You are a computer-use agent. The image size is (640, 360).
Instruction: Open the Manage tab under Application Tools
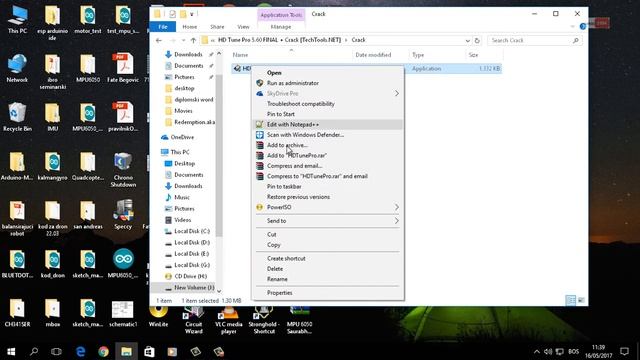click(x=281, y=27)
